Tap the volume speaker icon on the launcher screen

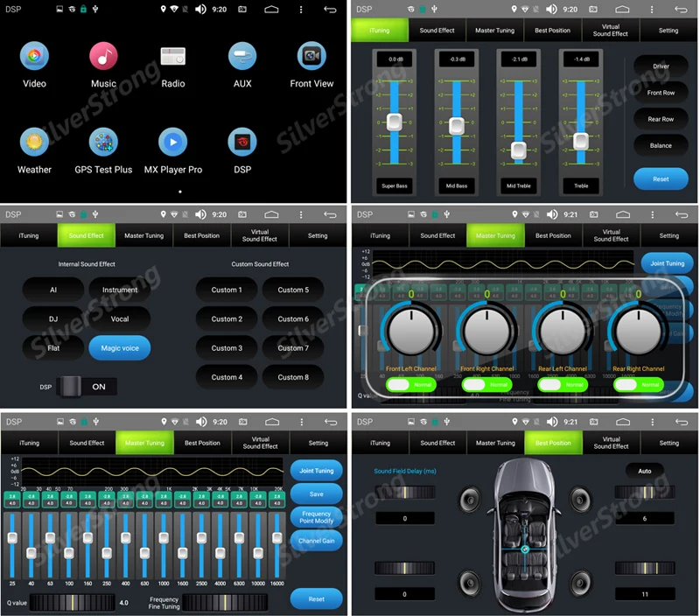pos(200,10)
